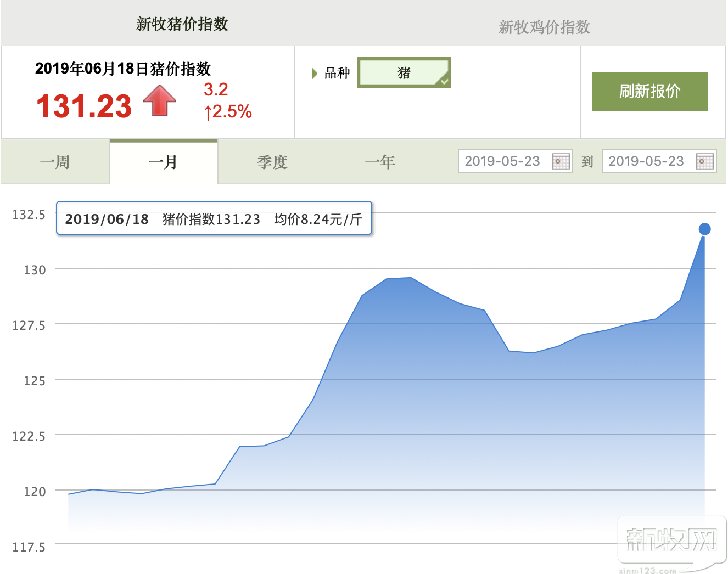Select the 新牧猪价指数 tab
Viewport: 728px width, 574px height.
(x=182, y=24)
